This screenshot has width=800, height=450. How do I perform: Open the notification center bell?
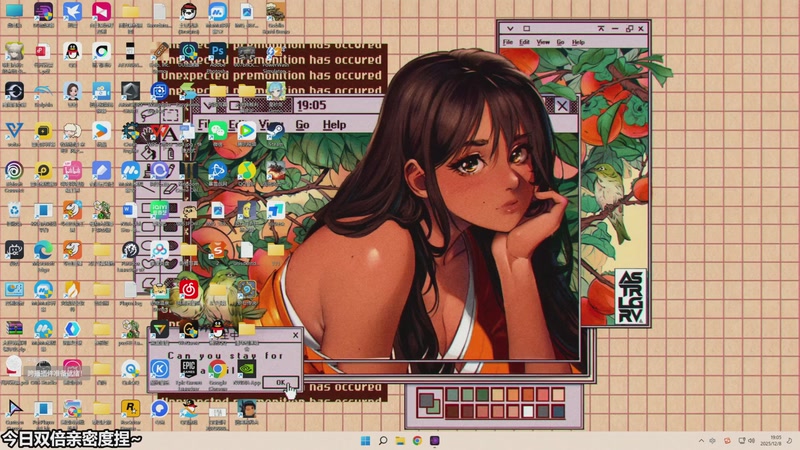(790, 441)
